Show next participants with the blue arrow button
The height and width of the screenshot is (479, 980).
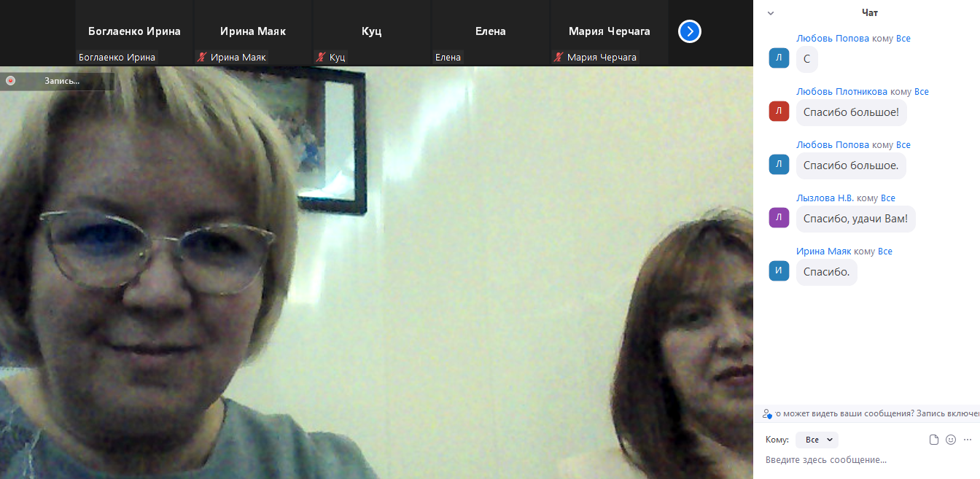tap(690, 31)
